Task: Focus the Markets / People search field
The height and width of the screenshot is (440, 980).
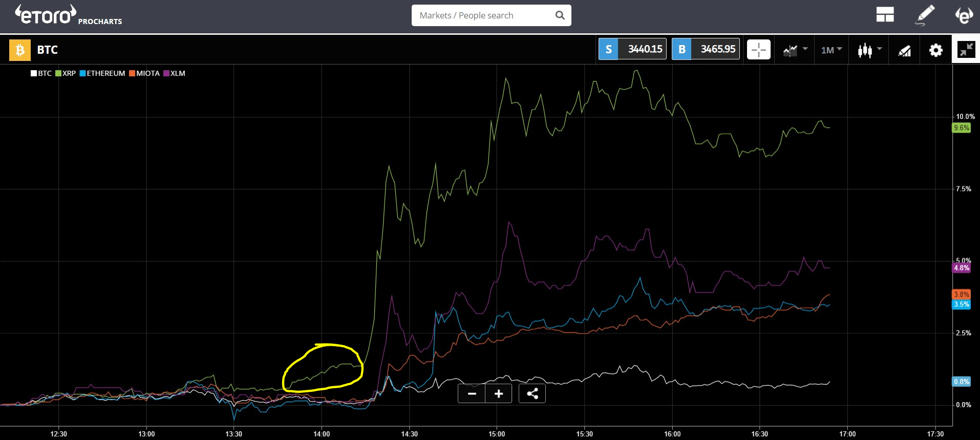Action: 484,15
